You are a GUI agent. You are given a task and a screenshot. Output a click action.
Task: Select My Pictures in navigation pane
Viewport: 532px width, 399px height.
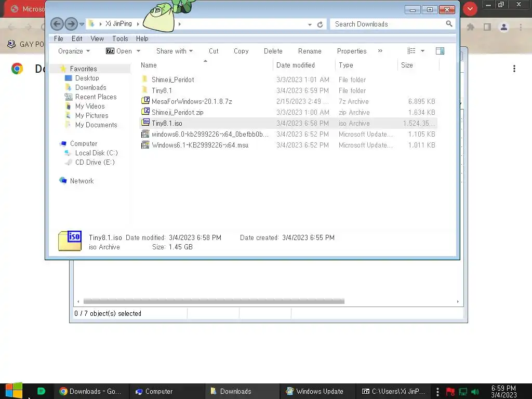coord(91,116)
